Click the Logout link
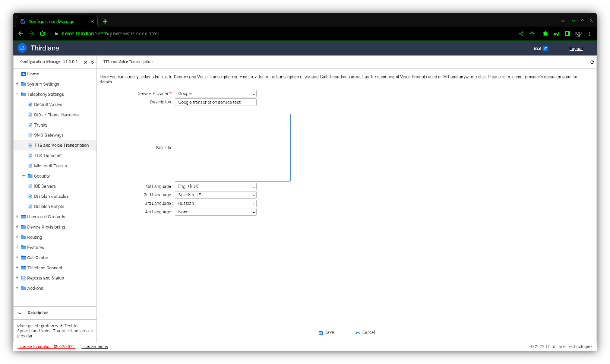Image resolution: width=610 pixels, height=364 pixels. [x=576, y=48]
